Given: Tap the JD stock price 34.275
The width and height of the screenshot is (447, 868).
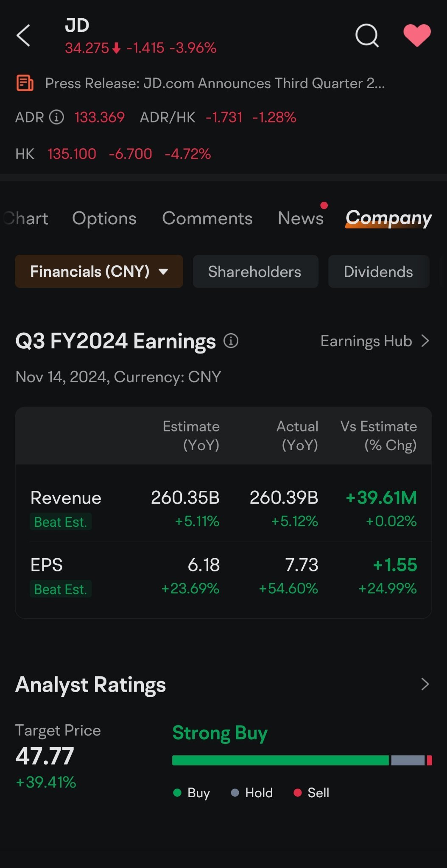Looking at the screenshot, I should pos(87,48).
